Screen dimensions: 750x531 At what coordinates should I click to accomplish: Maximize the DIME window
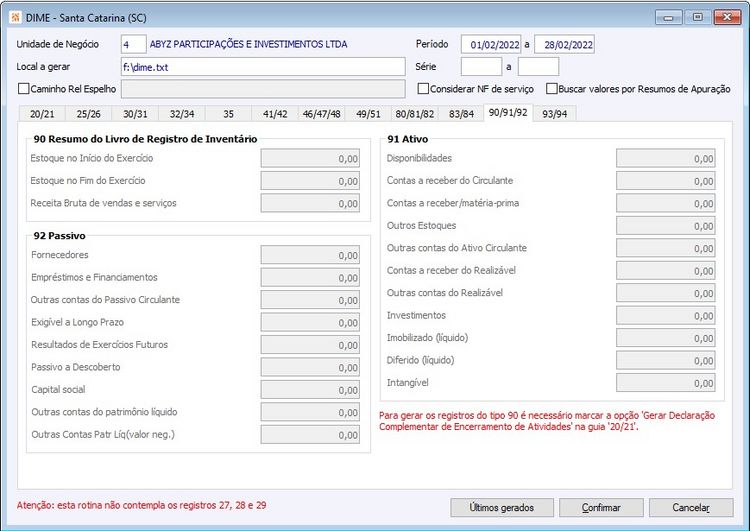[698, 17]
